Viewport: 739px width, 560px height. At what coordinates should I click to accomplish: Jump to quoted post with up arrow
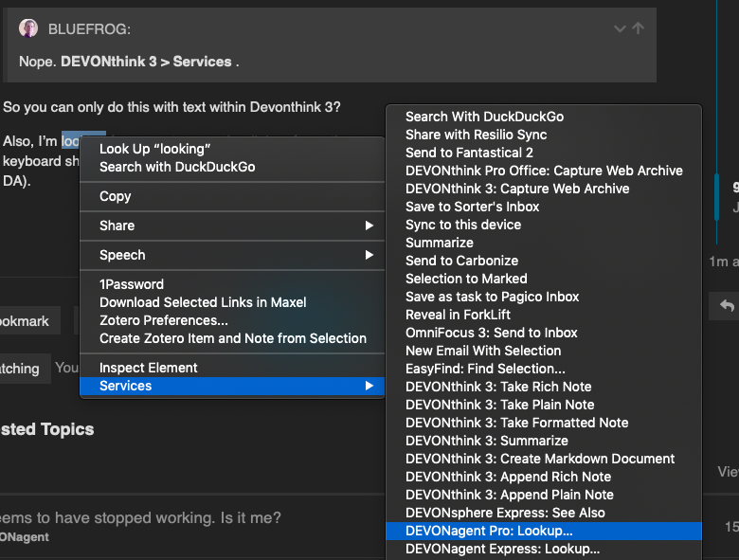coord(639,27)
